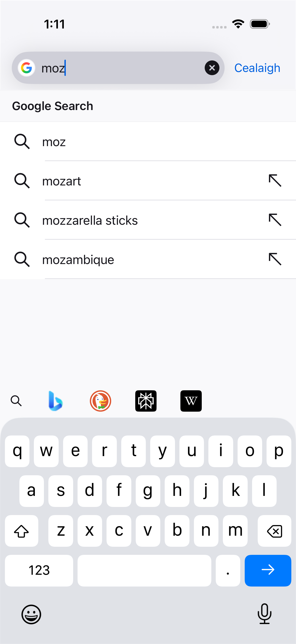Viewport: 296px width, 644px height.
Task: Pick the 'mozambique' suggestion
Action: point(148,259)
